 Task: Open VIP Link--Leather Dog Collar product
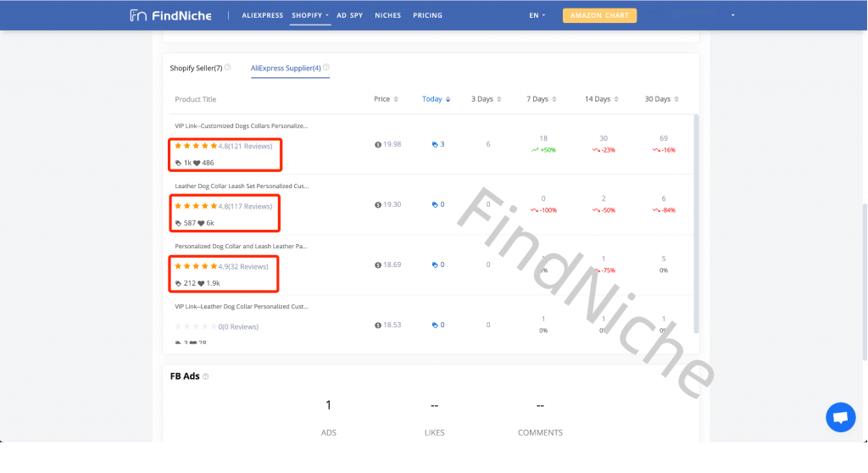242,307
